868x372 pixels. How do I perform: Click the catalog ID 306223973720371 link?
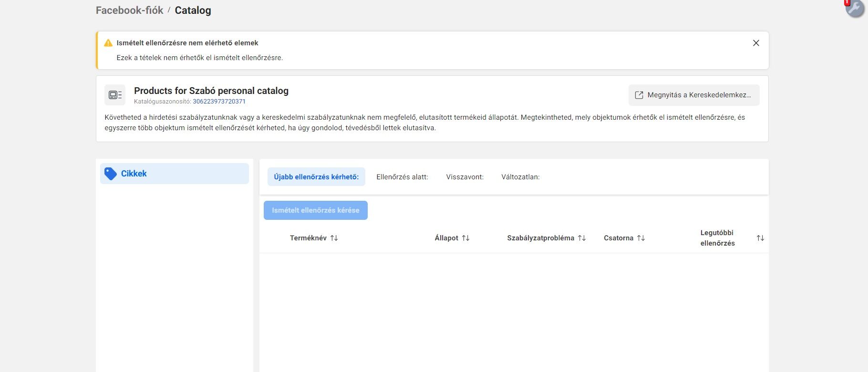pyautogui.click(x=219, y=102)
